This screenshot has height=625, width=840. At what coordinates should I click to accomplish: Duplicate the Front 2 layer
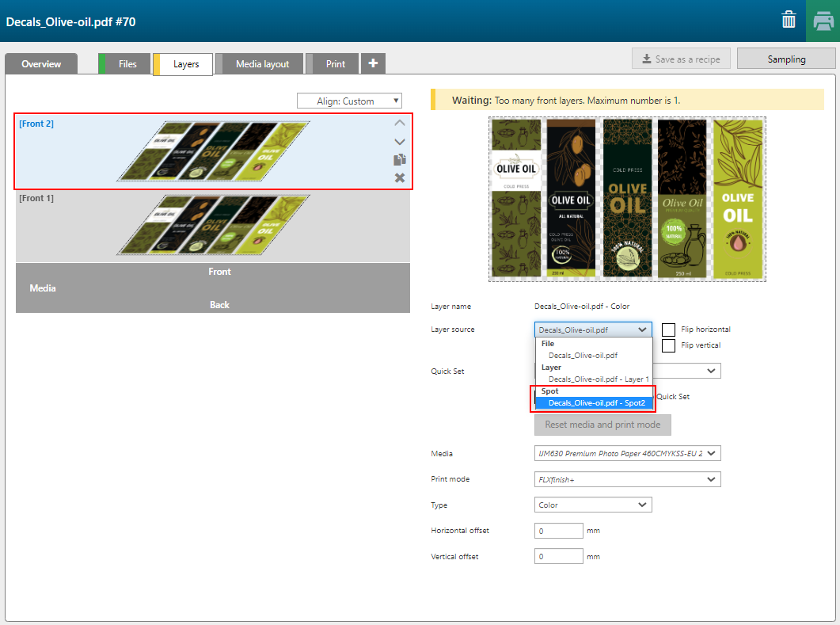(x=400, y=159)
